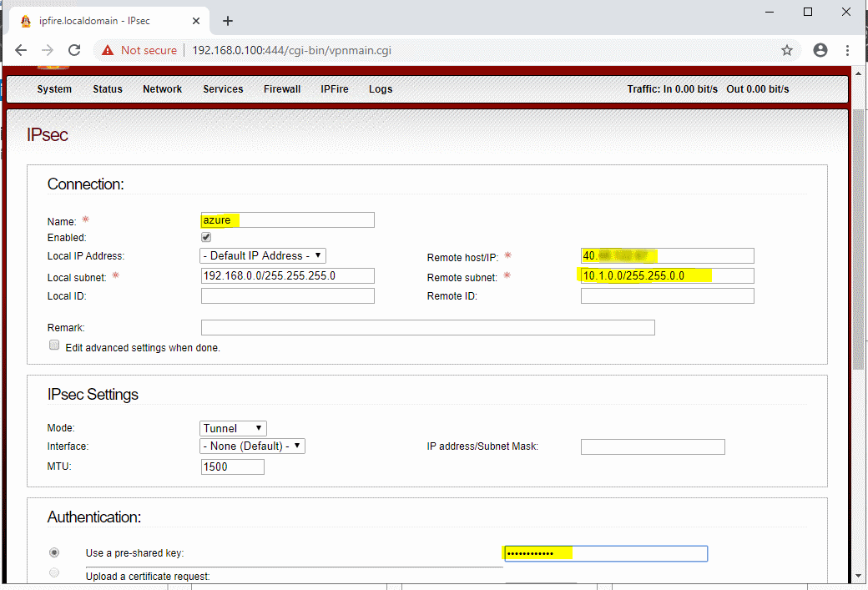Bookmark page with the star icon

tap(786, 50)
